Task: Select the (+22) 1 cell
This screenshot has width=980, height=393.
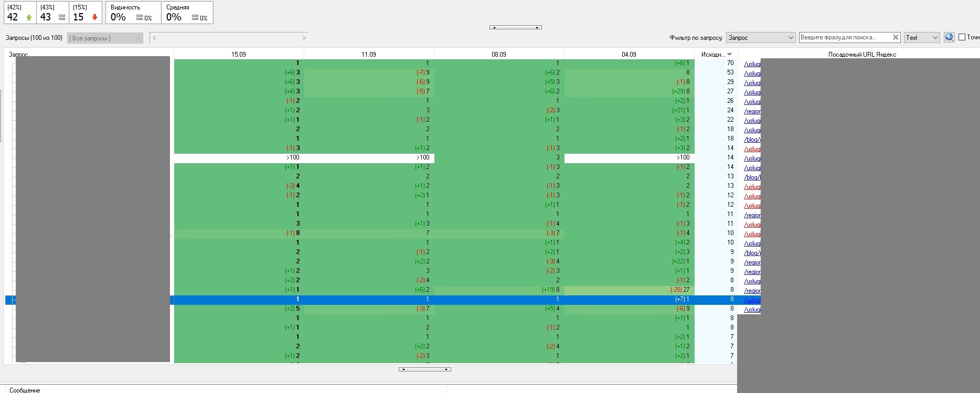Action: pyautogui.click(x=629, y=261)
